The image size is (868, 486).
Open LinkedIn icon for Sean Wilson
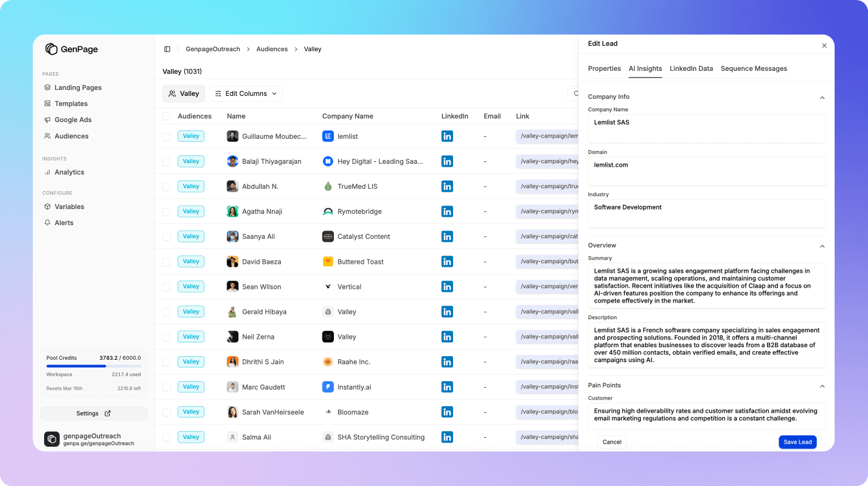[x=447, y=286]
